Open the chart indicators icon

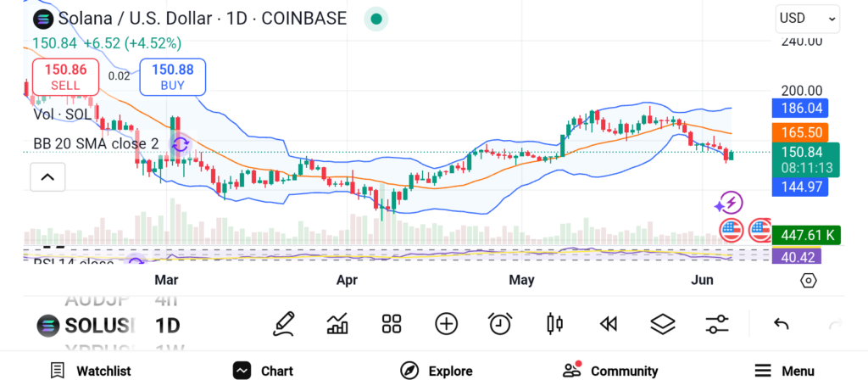(337, 324)
